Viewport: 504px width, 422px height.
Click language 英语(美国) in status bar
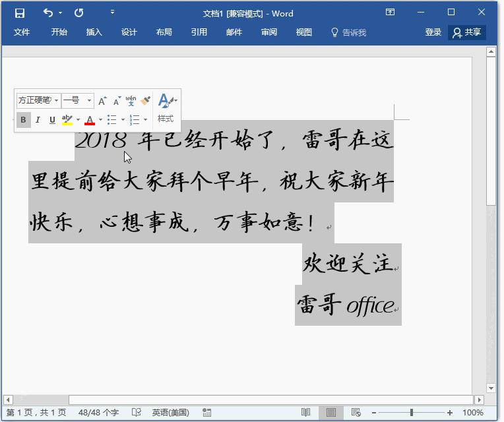pos(170,413)
